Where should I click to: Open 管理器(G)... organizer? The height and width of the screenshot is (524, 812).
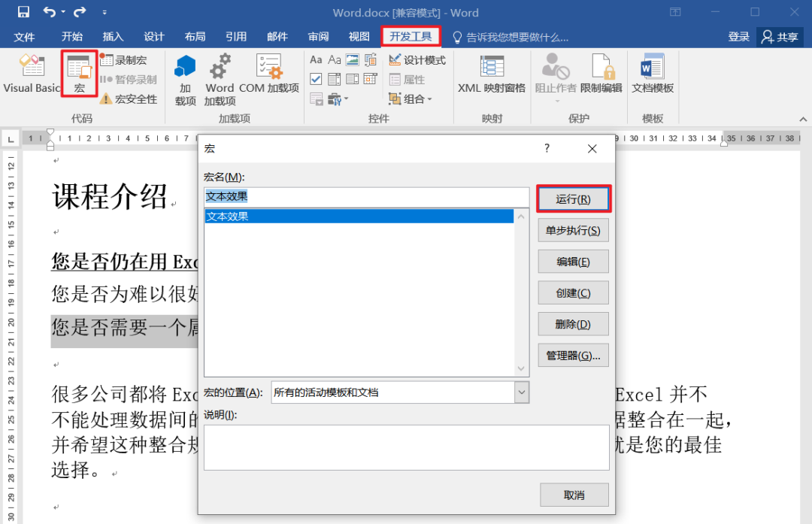(573, 356)
